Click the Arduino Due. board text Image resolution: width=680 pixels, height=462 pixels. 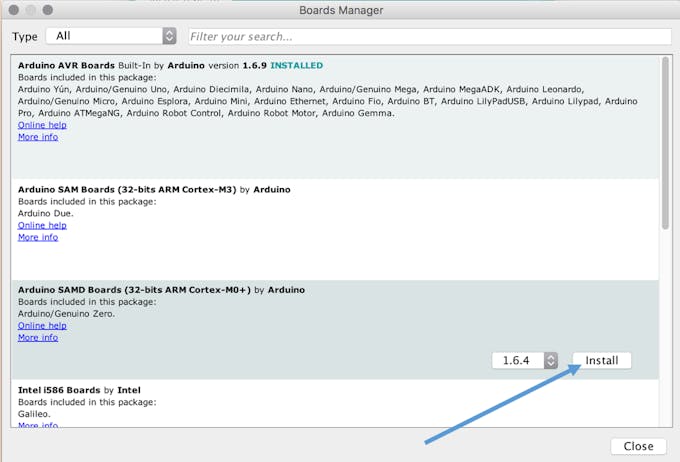tap(46, 213)
